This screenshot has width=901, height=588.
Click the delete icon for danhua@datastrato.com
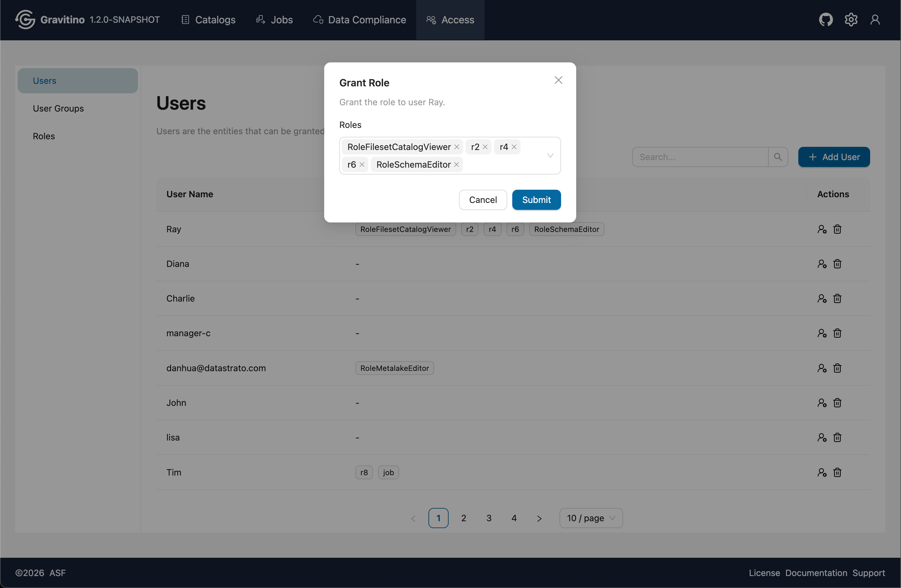[x=837, y=368]
